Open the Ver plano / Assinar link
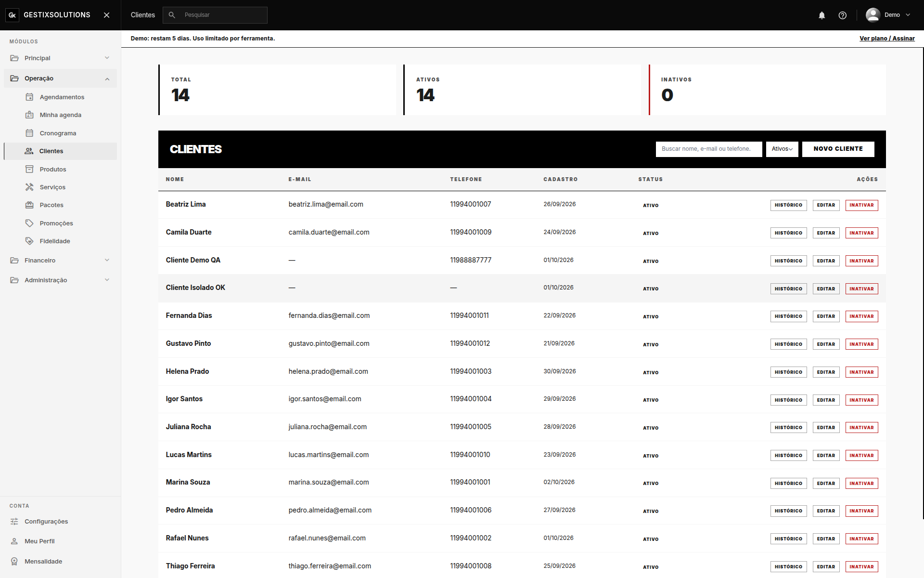This screenshot has width=924, height=578. tap(887, 39)
